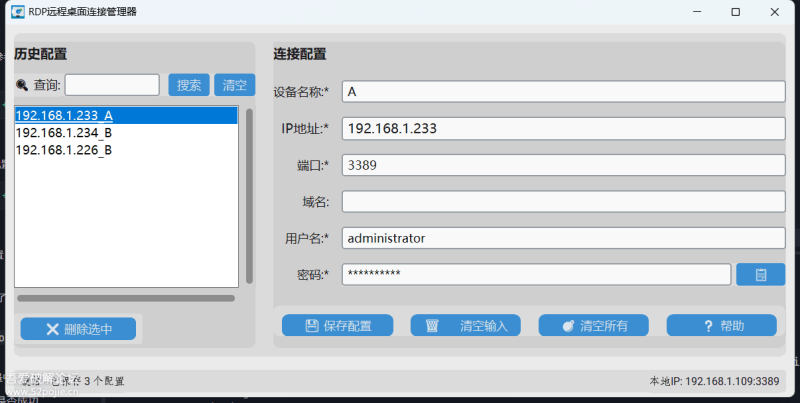Click the RDP manager app icon in title bar

pos(17,12)
